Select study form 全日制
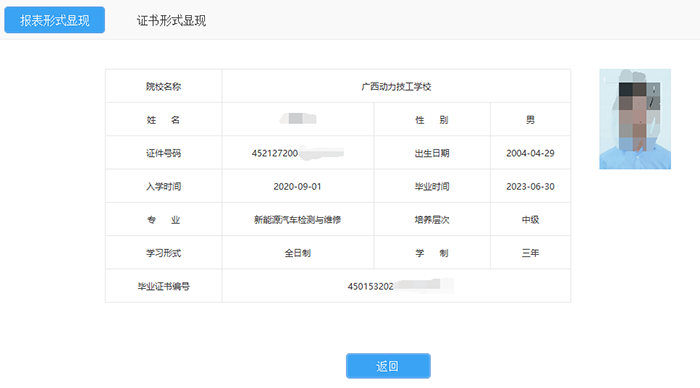The image size is (700, 388). coord(298,253)
